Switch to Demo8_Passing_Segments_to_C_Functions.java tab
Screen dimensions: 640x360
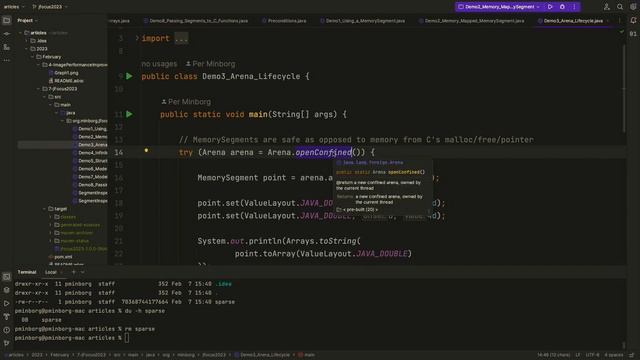point(196,20)
